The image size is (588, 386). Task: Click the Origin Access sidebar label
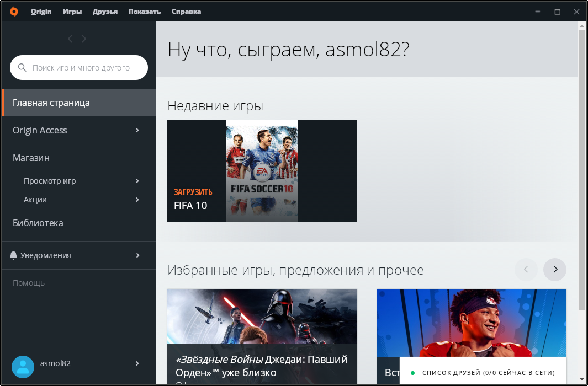[x=40, y=130]
